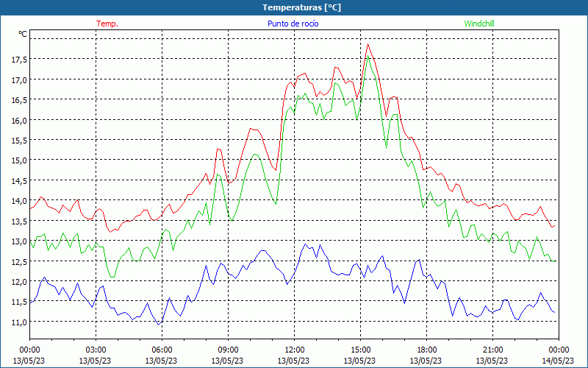Screen dimensions: 588x368
Task: Click the 17,0 value on Y axis
Action: point(20,79)
